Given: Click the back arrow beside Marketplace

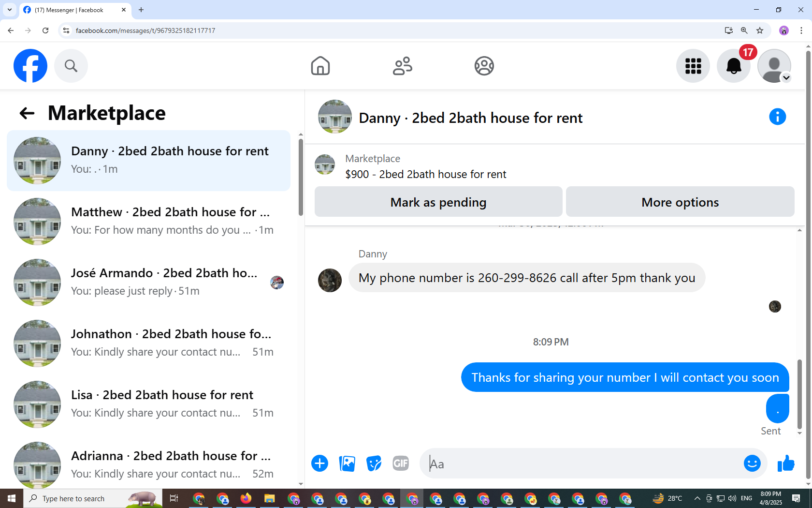Looking at the screenshot, I should click(27, 113).
